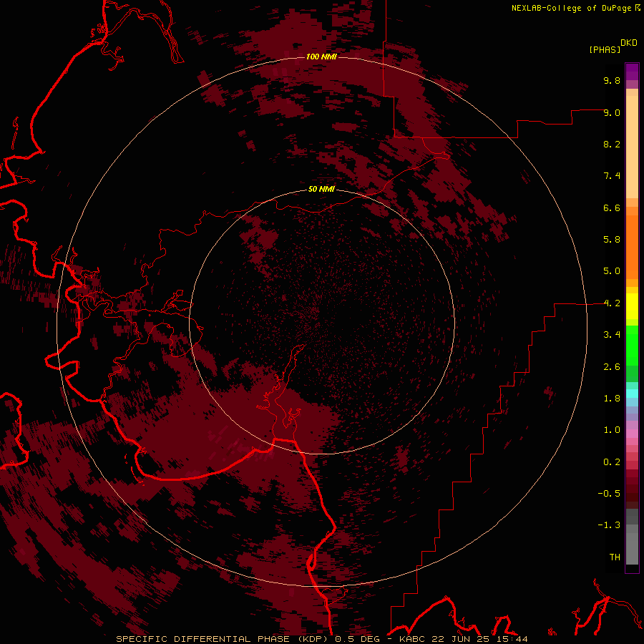This screenshot has height=644, width=644.
Task: Pick the bright green band of the color scale
Action: 632,345
